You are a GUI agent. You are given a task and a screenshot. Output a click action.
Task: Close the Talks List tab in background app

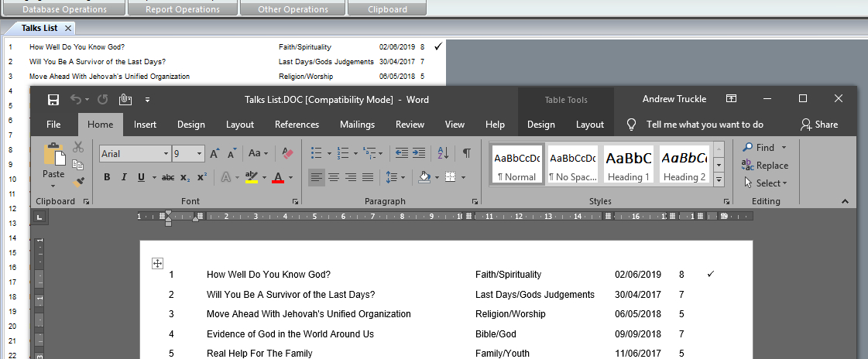tap(68, 28)
